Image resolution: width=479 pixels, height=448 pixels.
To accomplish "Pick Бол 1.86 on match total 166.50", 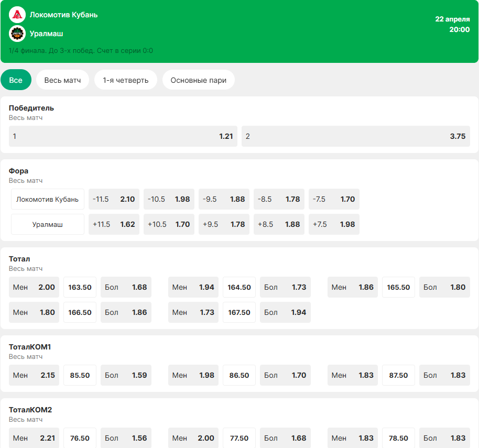I will 126,312.
